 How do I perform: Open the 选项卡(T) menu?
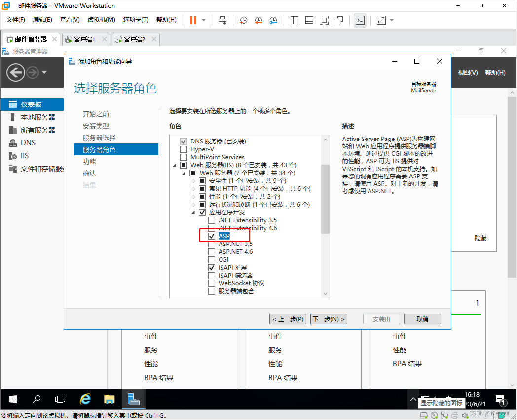[136, 20]
